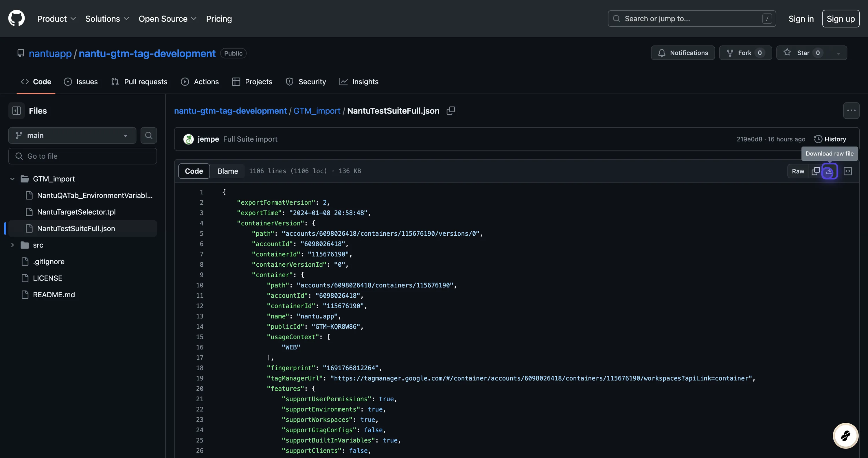Open the symbols panel icon

(848, 171)
